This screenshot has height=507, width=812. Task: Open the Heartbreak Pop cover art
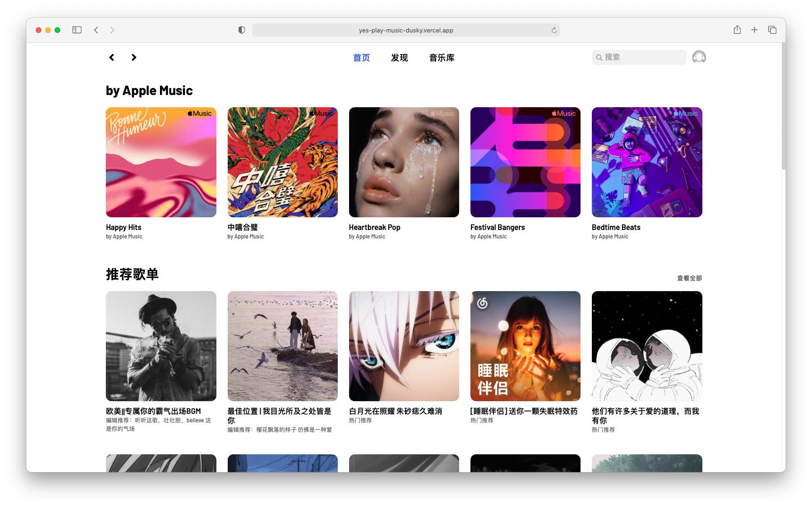[404, 162]
